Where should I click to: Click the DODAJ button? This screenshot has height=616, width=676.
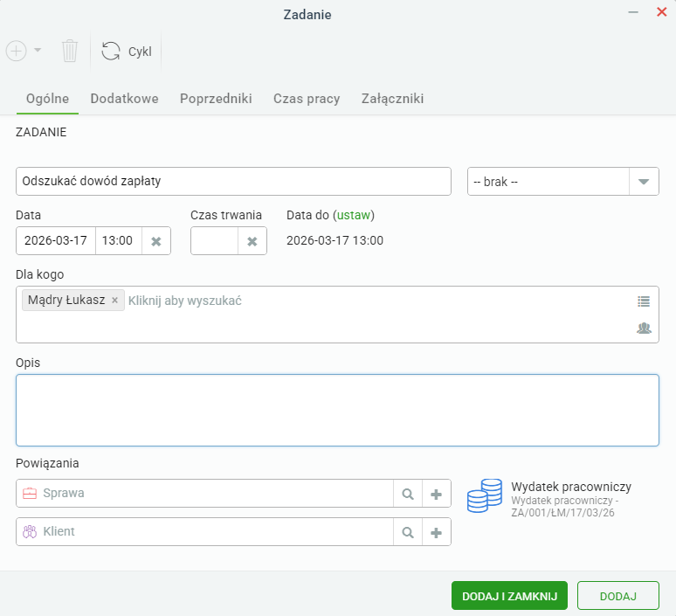[617, 596]
